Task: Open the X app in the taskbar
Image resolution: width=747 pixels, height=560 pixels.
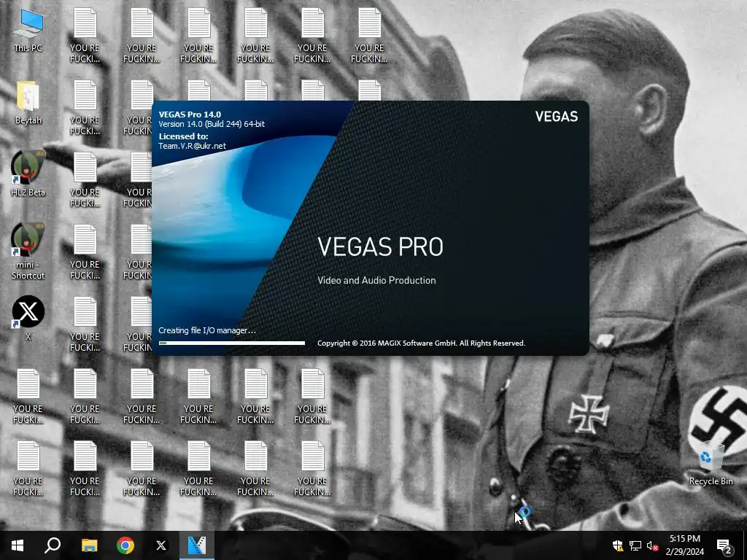Action: coord(161,545)
